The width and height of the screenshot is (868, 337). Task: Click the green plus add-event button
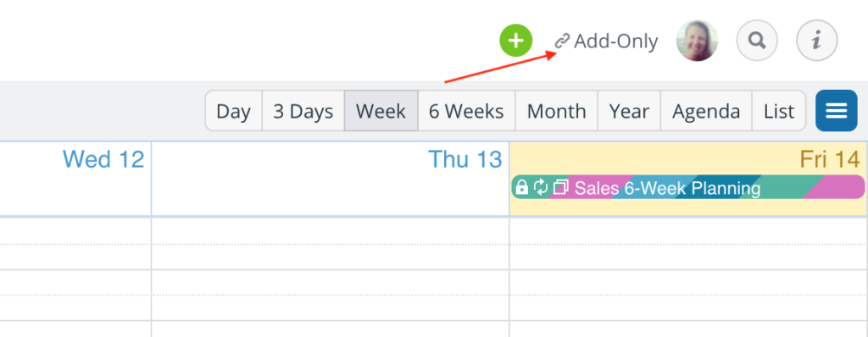pyautogui.click(x=516, y=41)
